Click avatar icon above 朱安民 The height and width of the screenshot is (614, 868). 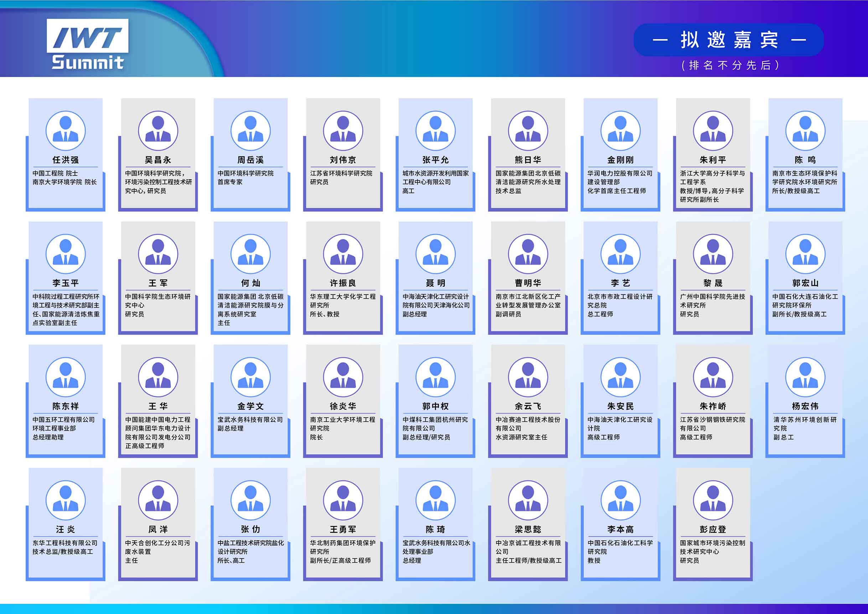point(620,377)
